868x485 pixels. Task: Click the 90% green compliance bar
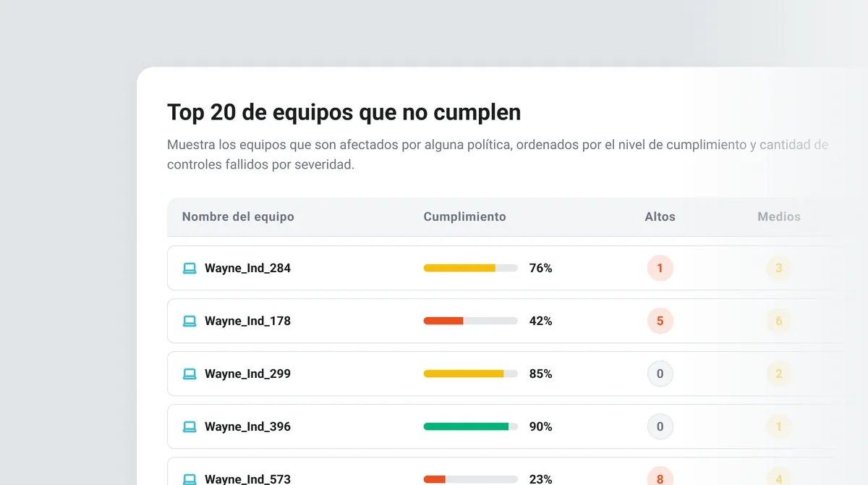(x=470, y=427)
